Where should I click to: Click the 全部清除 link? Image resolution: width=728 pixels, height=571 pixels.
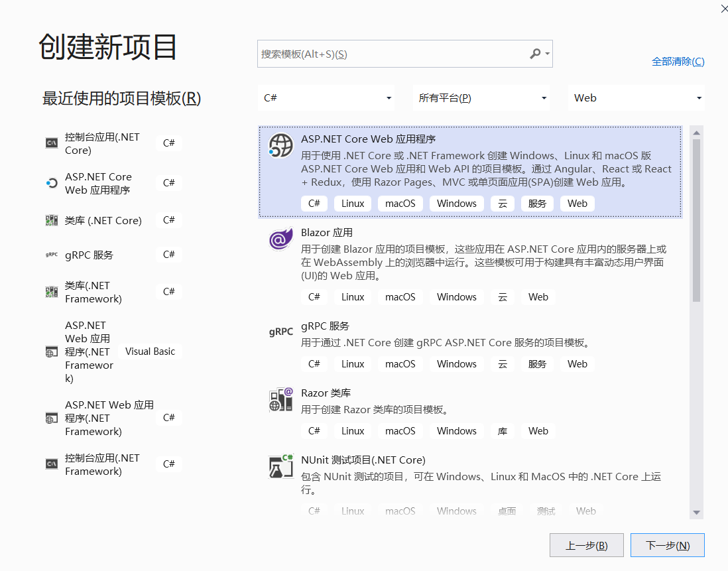click(x=678, y=60)
